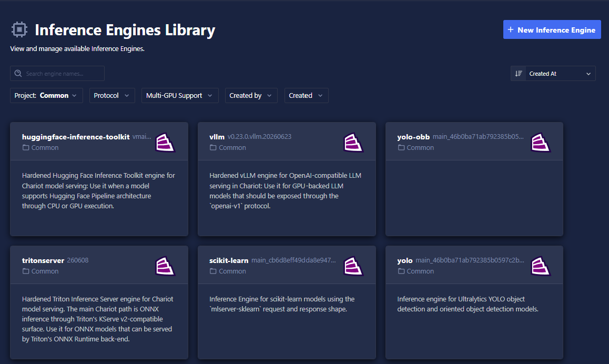Focus the Search engine names field
This screenshot has width=609, height=364.
coord(57,74)
